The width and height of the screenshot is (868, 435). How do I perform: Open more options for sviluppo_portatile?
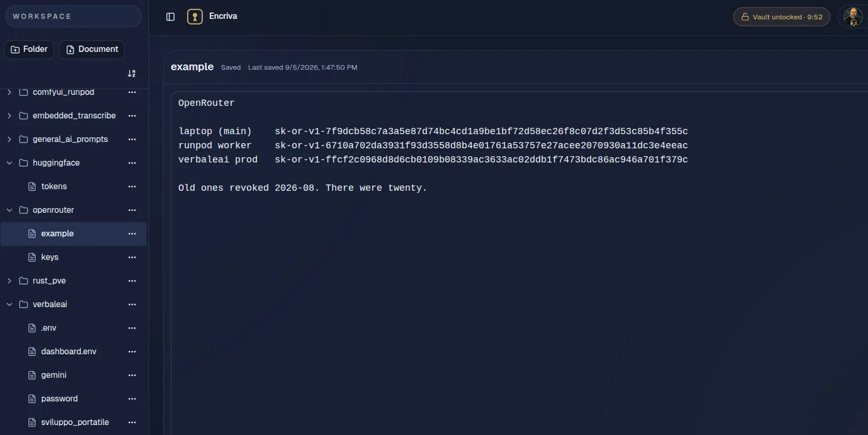[x=132, y=422]
